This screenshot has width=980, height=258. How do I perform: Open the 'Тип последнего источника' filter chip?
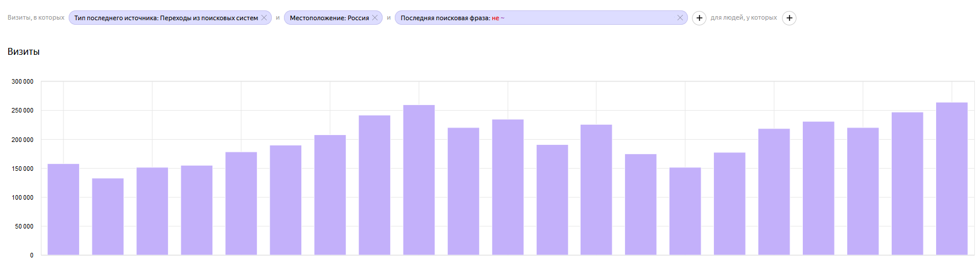pos(166,18)
